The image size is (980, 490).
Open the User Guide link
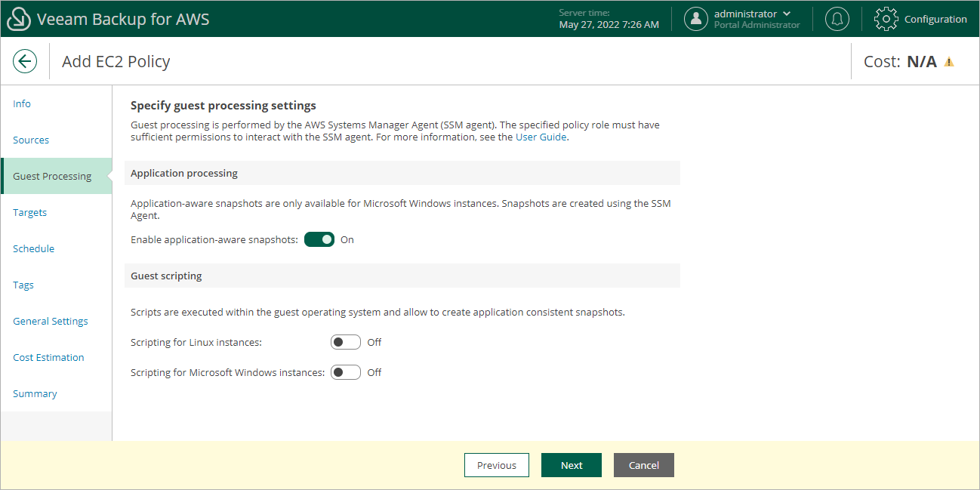541,137
